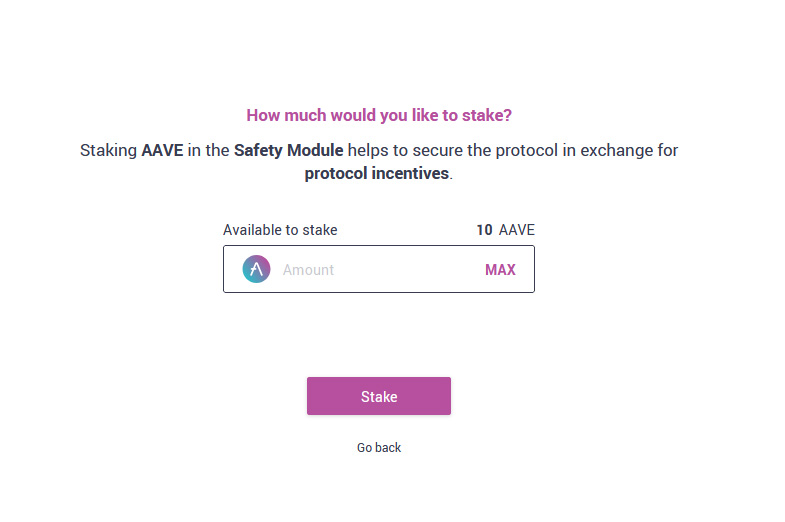This screenshot has width=785, height=522.
Task: Go back to the previous screen
Action: click(379, 447)
